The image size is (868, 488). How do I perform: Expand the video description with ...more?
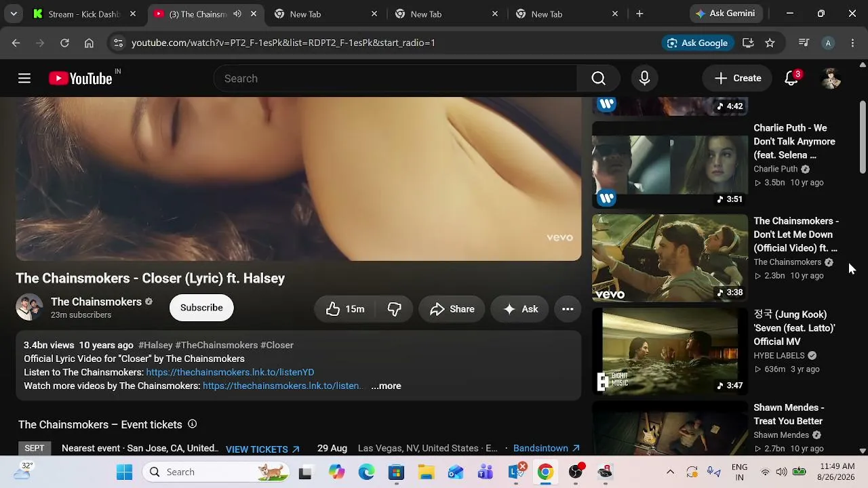tap(386, 386)
